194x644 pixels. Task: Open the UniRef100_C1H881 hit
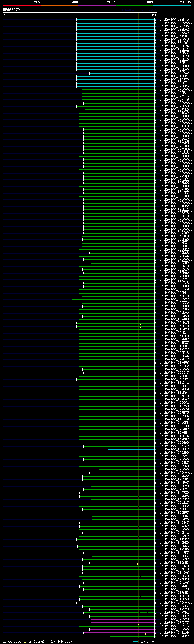pyautogui.click(x=174, y=346)
